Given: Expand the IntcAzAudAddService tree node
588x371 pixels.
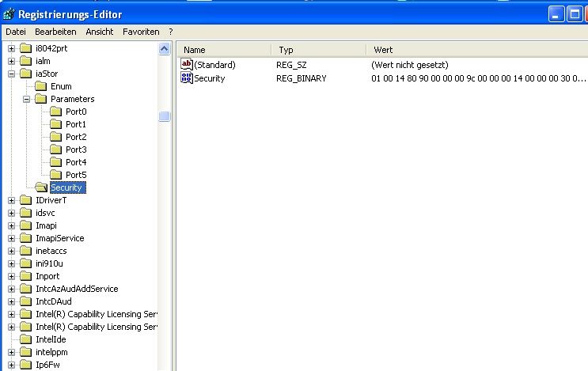Looking at the screenshot, I should tap(12, 289).
